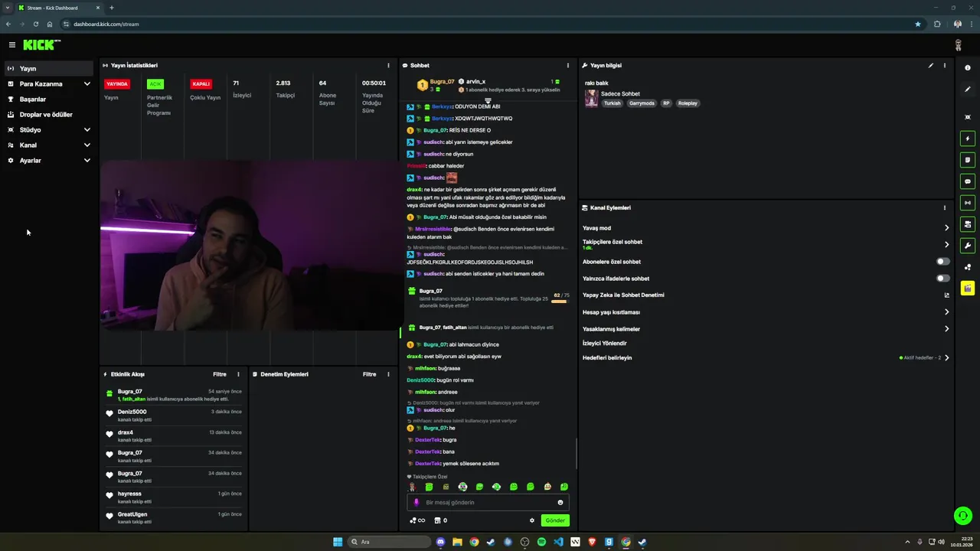
Task: Open Yasaklanmış kelimeler chevron
Action: [946, 329]
